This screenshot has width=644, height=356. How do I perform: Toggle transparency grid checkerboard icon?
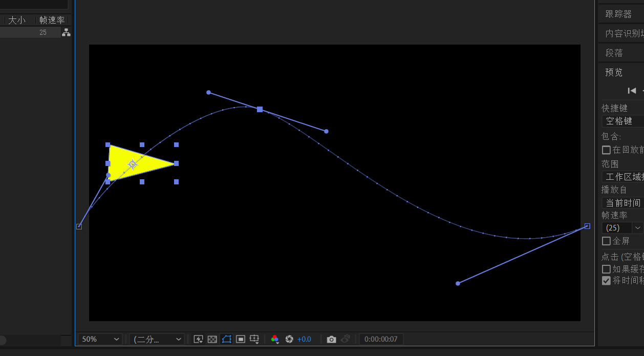212,339
